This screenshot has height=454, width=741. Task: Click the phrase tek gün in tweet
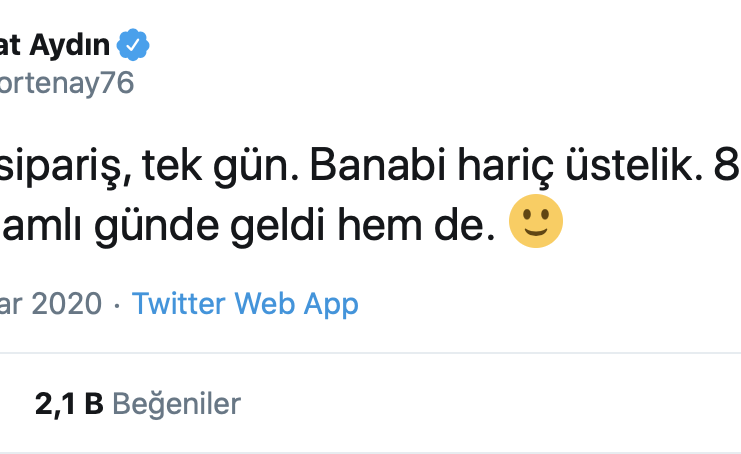point(221,168)
